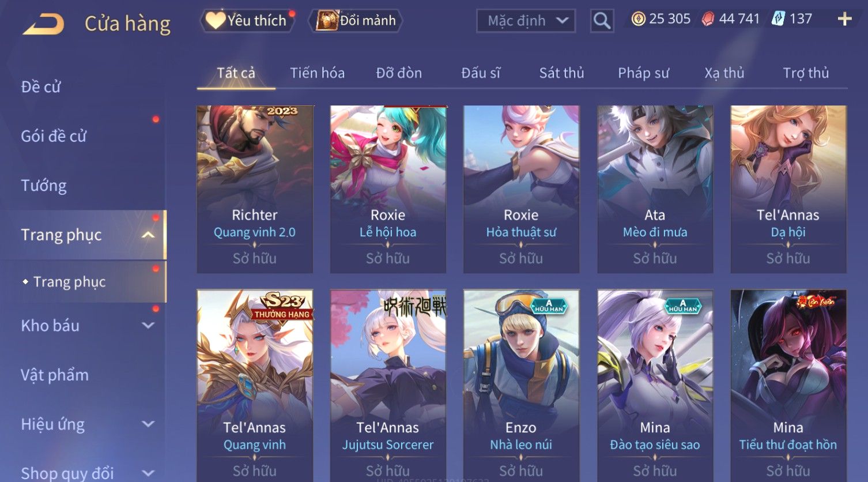Viewport: 868px width, 482px height.
Task: Tap the red gem balance icon
Action: (708, 19)
